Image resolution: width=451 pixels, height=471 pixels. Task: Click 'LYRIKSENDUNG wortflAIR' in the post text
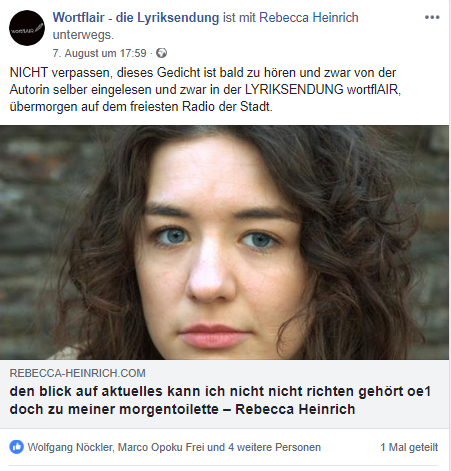[x=323, y=89]
